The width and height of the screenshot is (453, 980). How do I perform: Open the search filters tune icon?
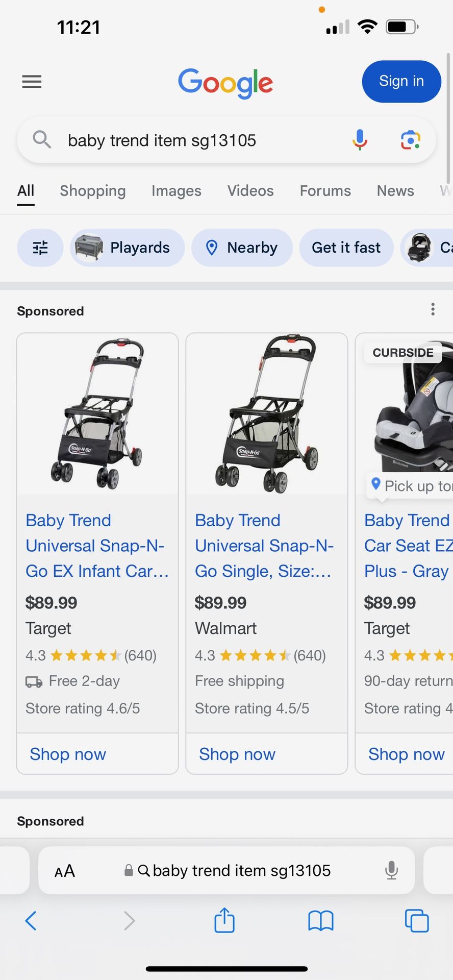click(x=40, y=248)
